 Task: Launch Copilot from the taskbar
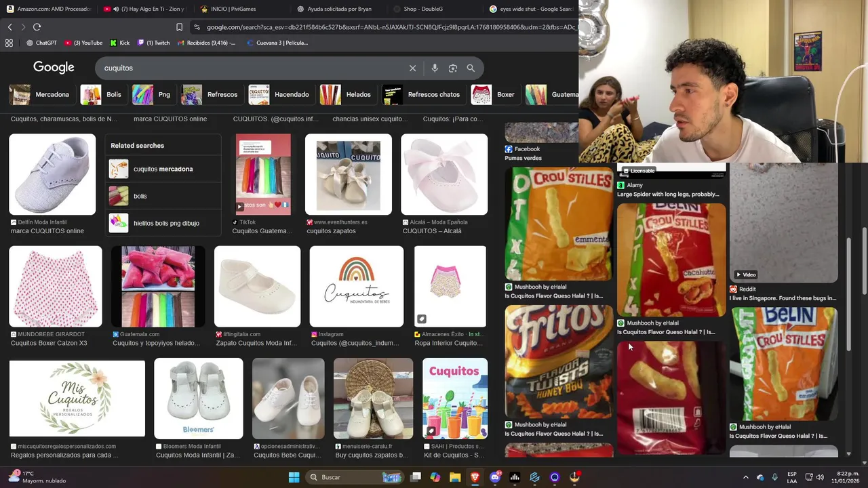pos(435,477)
